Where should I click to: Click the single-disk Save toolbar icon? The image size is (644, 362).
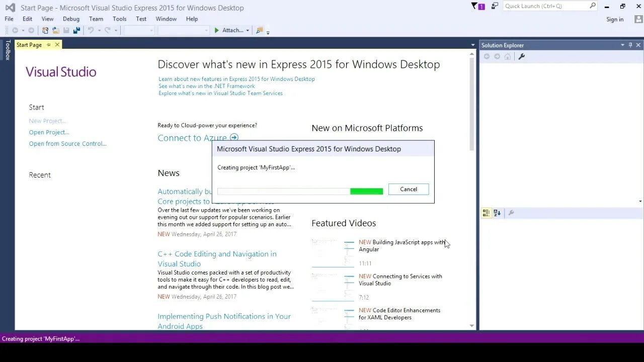click(66, 31)
